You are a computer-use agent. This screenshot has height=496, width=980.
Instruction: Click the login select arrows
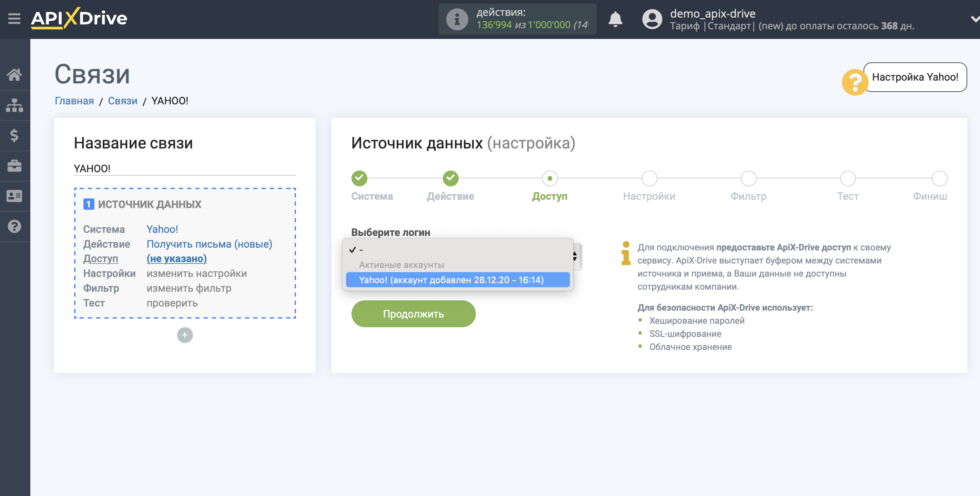[x=575, y=256]
